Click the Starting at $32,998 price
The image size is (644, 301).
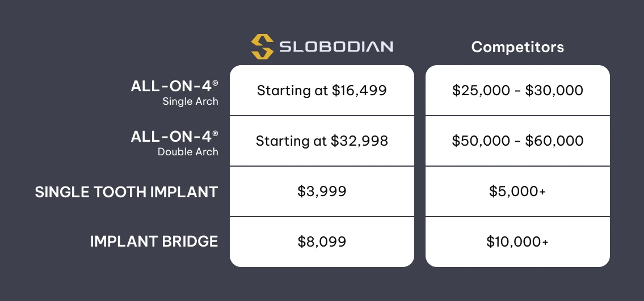322,141
